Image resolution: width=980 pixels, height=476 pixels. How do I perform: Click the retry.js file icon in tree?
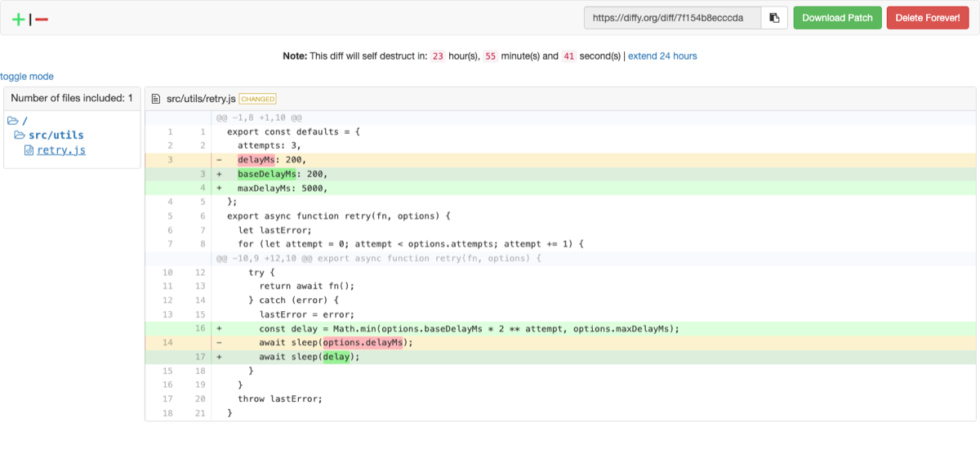pyautogui.click(x=29, y=150)
